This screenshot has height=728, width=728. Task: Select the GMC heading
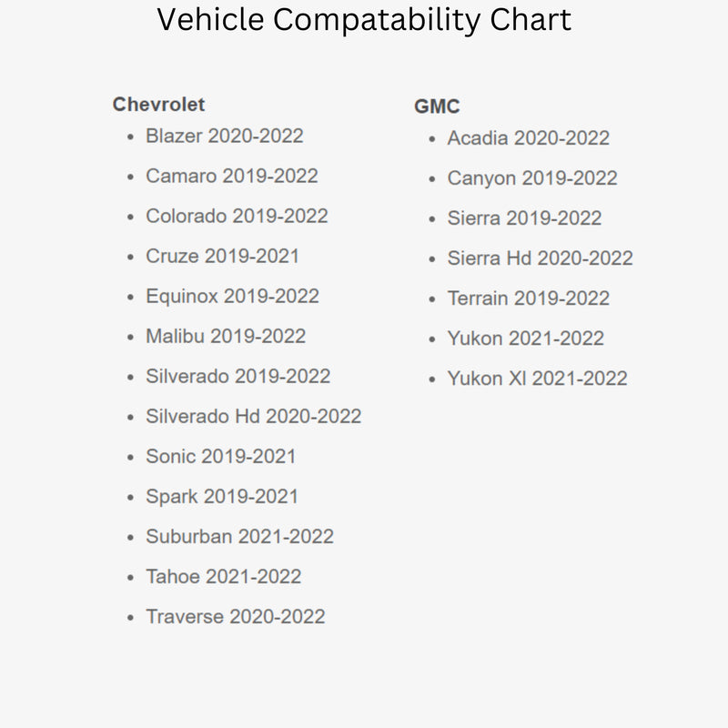[437, 106]
